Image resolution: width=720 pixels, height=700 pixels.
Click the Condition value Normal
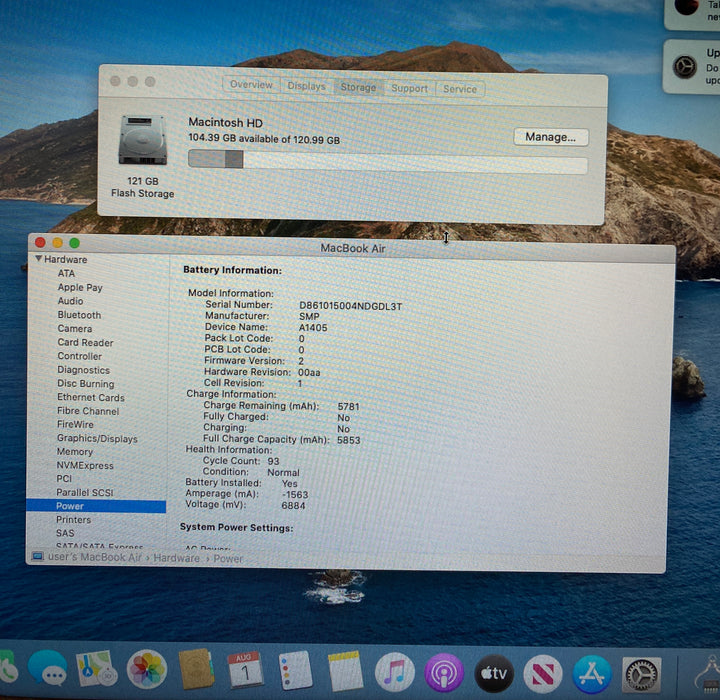283,472
